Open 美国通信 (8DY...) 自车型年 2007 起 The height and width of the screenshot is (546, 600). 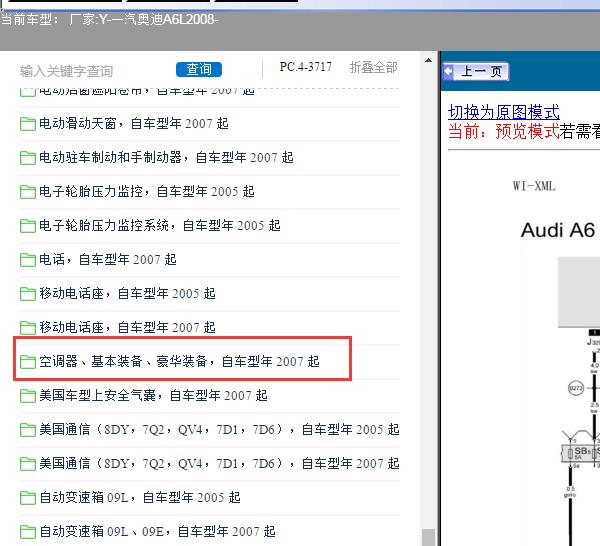click(x=219, y=463)
